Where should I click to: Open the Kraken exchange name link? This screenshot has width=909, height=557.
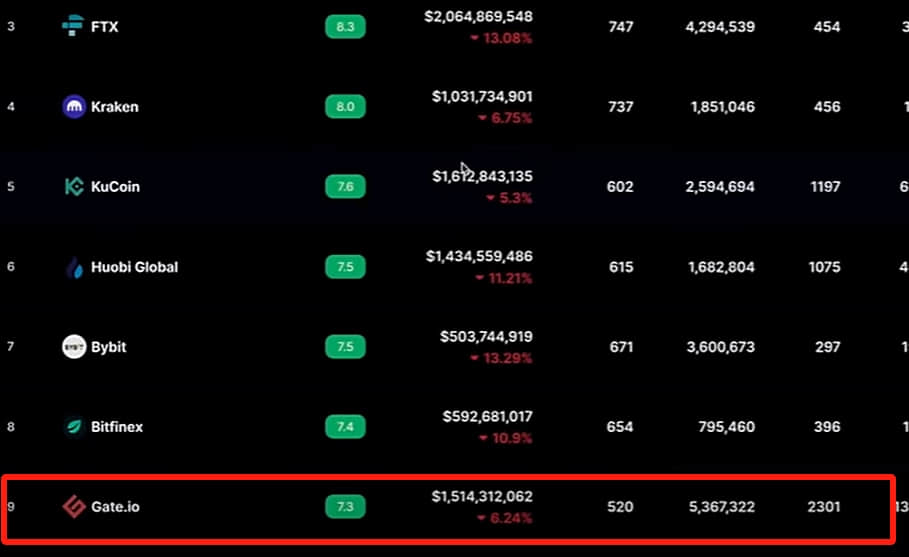(x=115, y=107)
